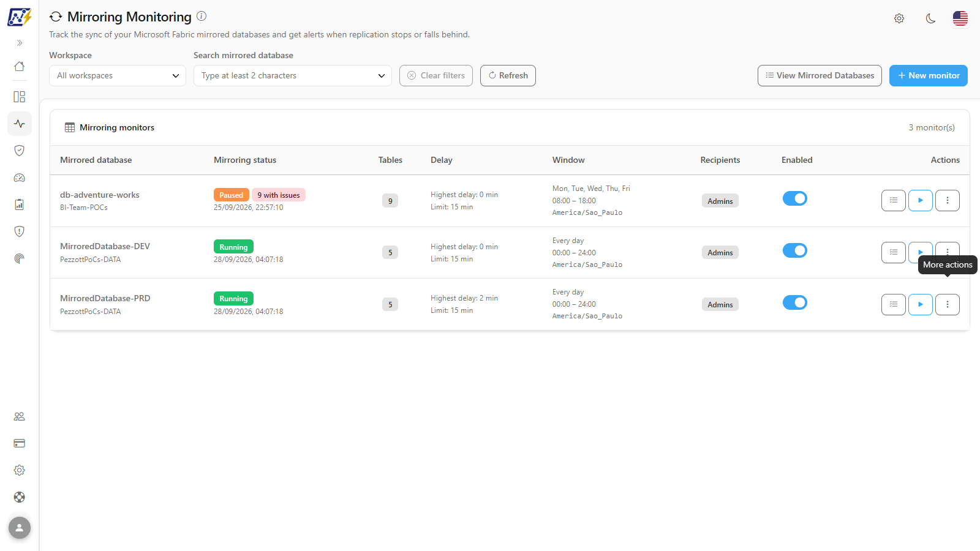Click the Clear filters button
980x551 pixels.
click(x=436, y=75)
